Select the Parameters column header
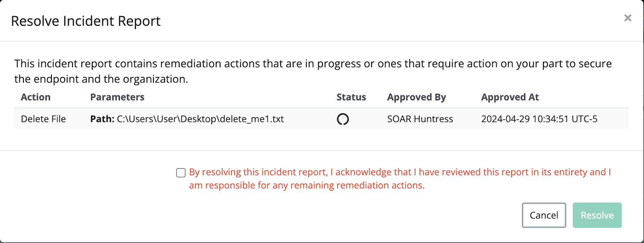The height and width of the screenshot is (243, 644). point(117,97)
